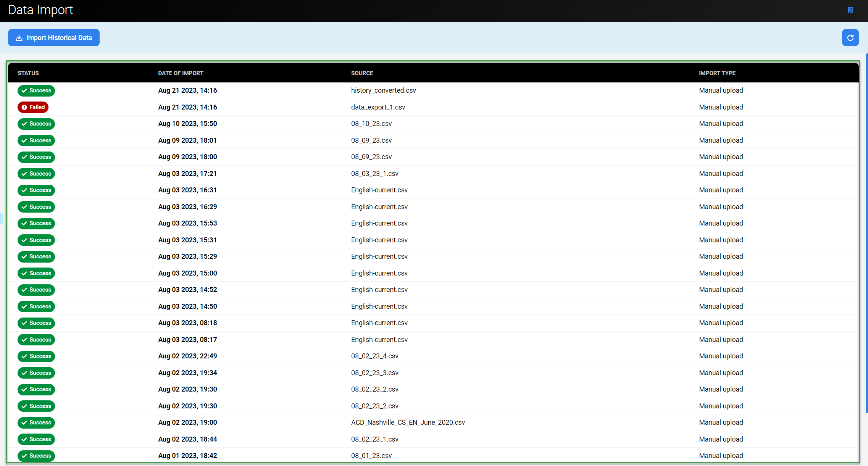Image resolution: width=868 pixels, height=466 pixels.
Task: Click the history_converted.csv file name
Action: (x=383, y=90)
